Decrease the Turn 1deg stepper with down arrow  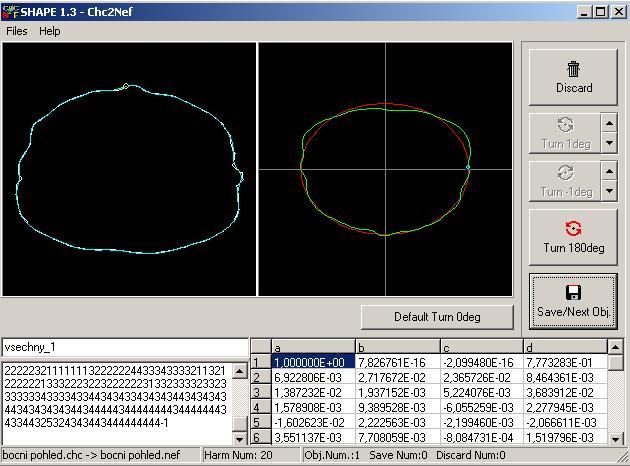coord(609,143)
